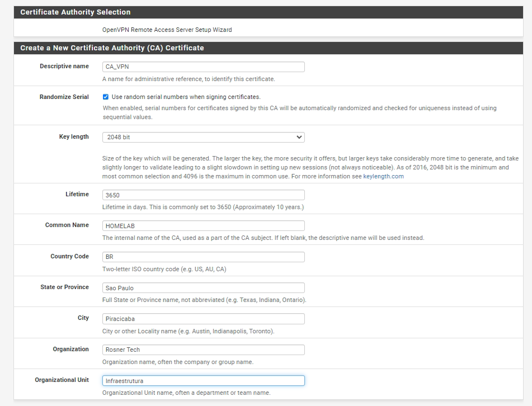Click the Organization field with Rosner Tech
This screenshot has height=406, width=532.
pyautogui.click(x=203, y=350)
